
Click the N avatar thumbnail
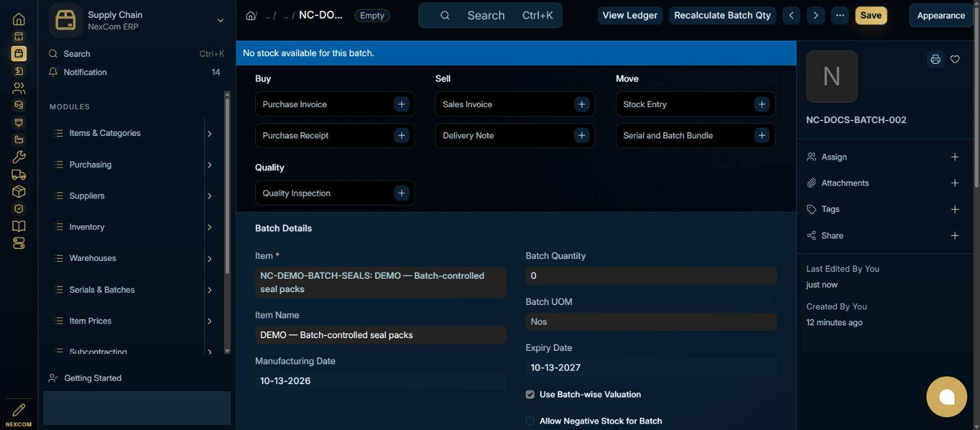[831, 77]
